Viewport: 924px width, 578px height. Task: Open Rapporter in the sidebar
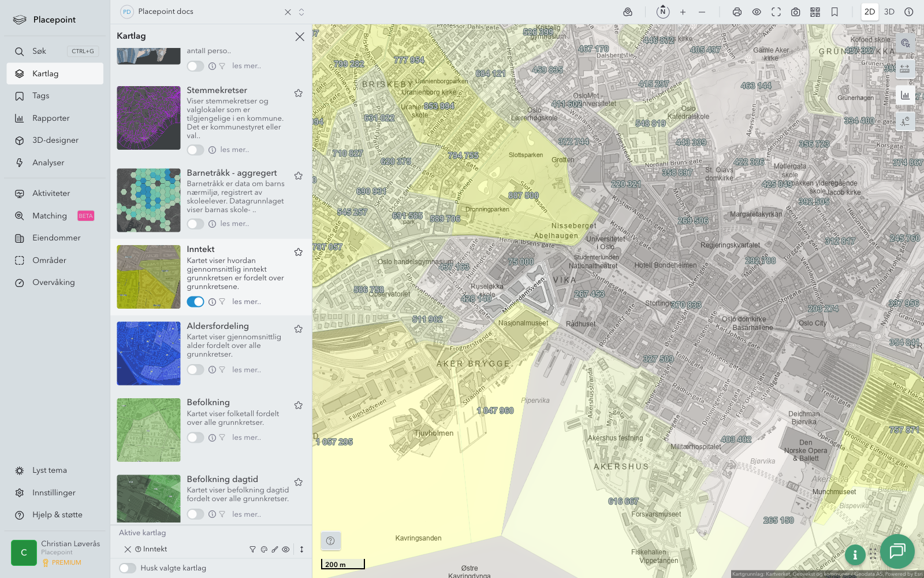[x=51, y=118]
